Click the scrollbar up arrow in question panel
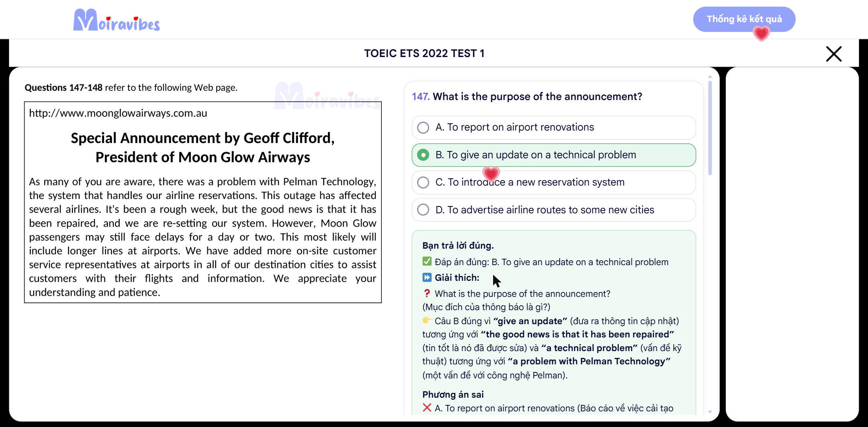The width and height of the screenshot is (868, 427). point(710,76)
